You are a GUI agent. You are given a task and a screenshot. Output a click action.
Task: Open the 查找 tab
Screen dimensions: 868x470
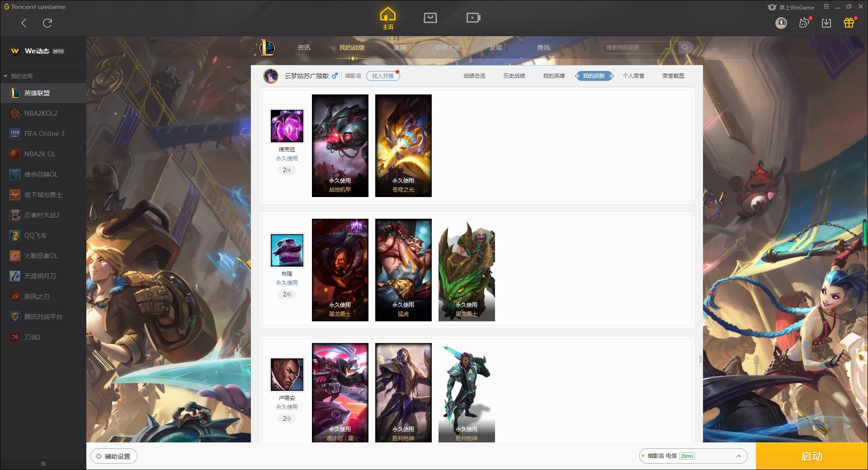tap(543, 47)
